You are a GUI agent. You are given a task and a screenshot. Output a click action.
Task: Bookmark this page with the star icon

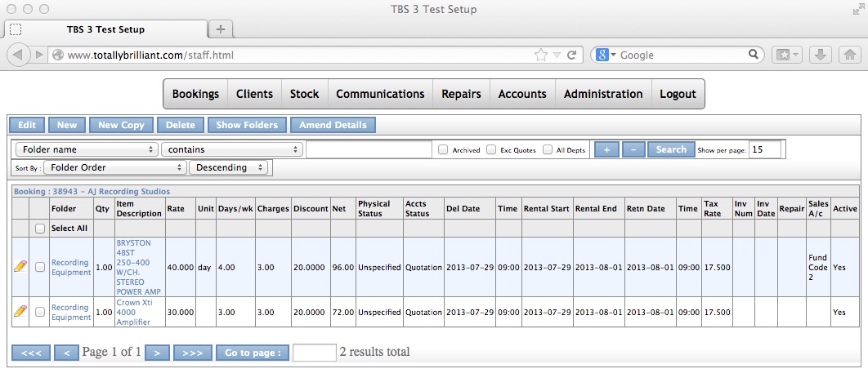point(540,55)
